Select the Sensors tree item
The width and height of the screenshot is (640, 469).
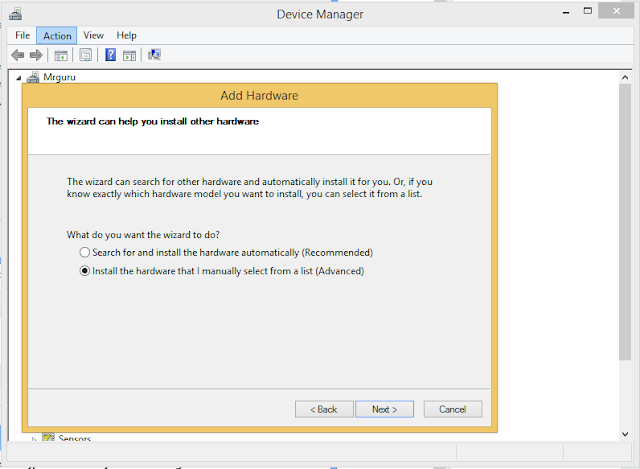(75, 438)
